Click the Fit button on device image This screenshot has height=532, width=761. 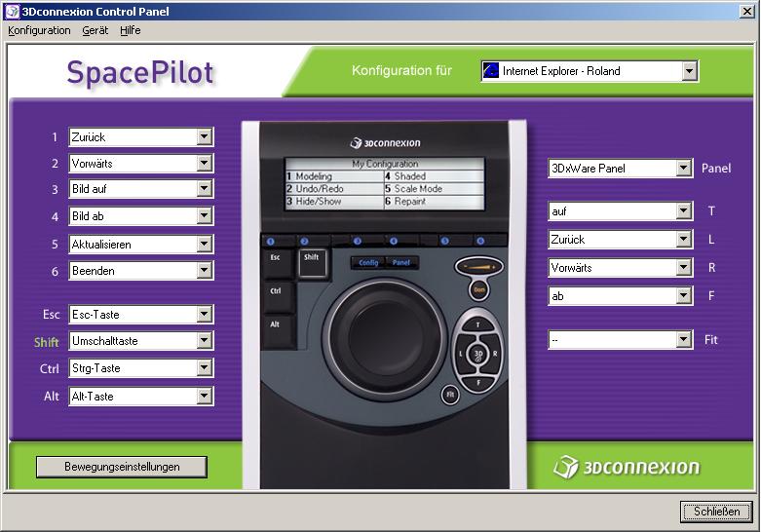[x=450, y=395]
